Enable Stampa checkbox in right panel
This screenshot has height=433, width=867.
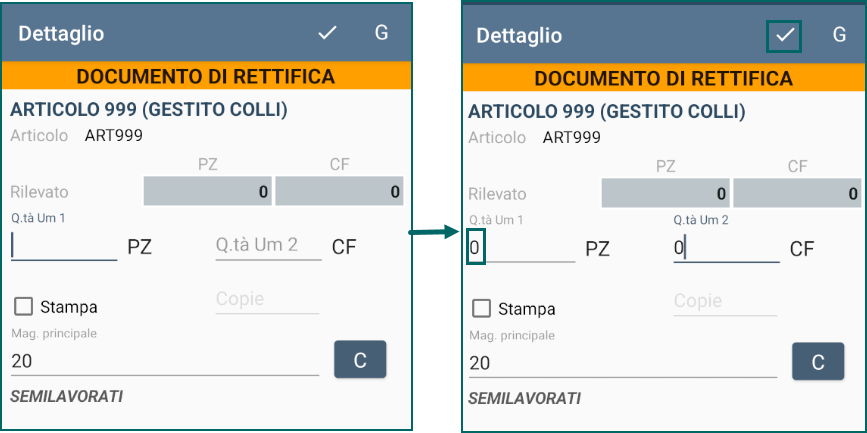[x=481, y=309]
